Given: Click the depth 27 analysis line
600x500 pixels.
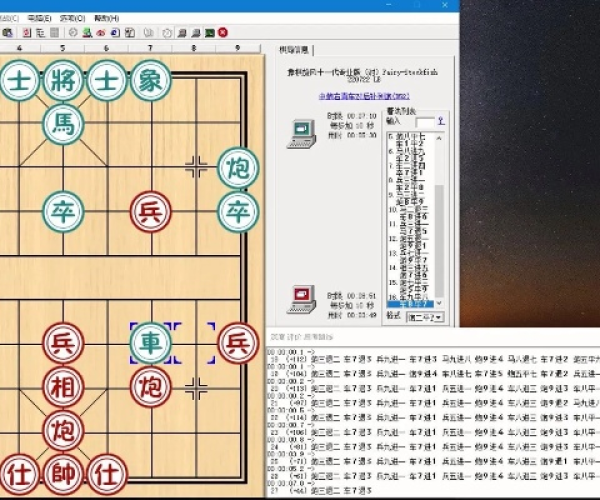Looking at the screenshot, I should 321,490.
